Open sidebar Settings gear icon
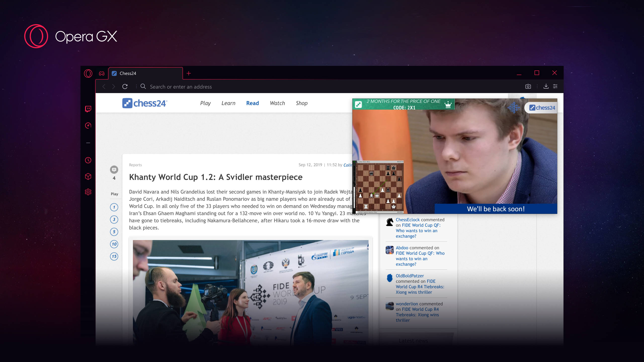This screenshot has height=362, width=644. click(88, 192)
